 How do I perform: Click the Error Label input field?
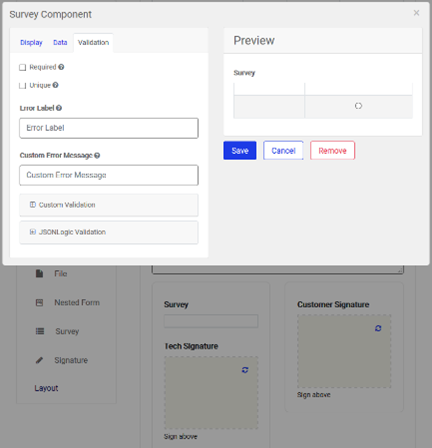[109, 128]
